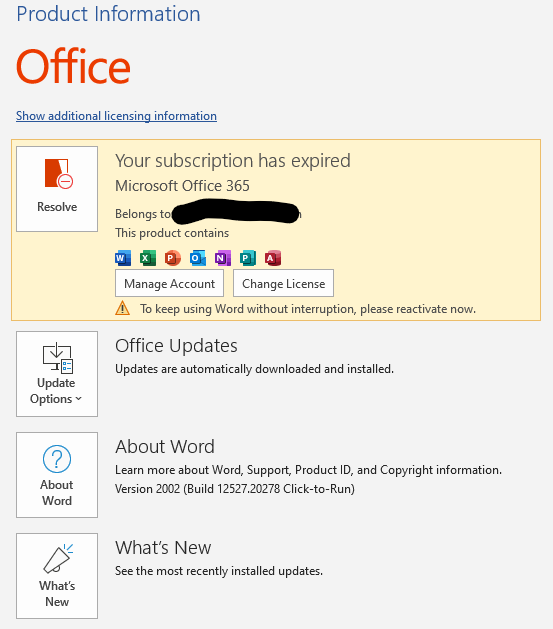Click the Resolve subscription button

point(57,189)
